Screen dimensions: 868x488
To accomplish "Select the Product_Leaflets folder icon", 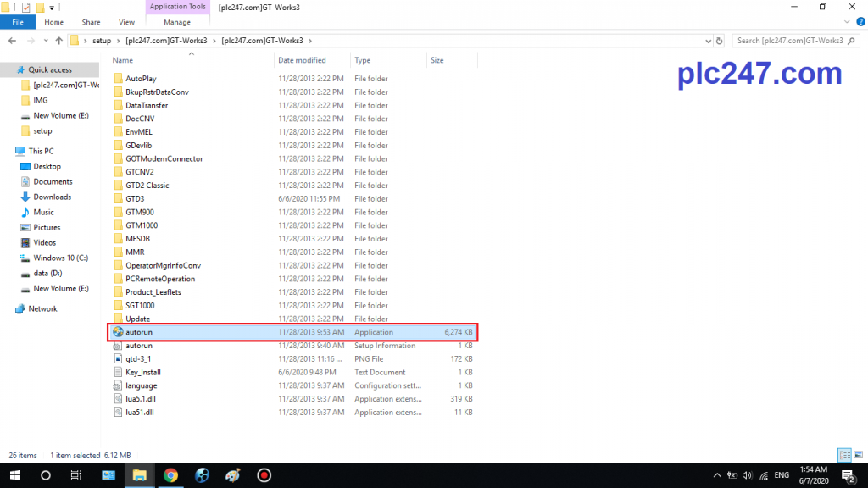I will pos(118,292).
